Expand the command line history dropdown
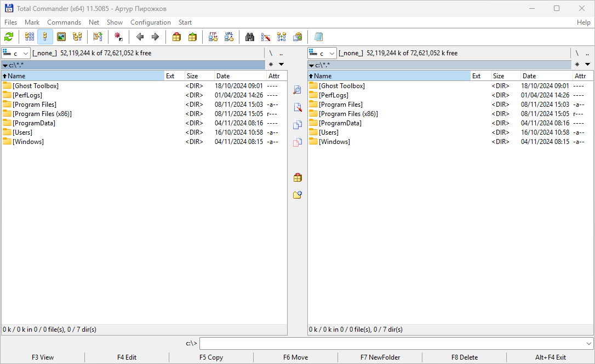The height and width of the screenshot is (364, 595). pyautogui.click(x=588, y=344)
